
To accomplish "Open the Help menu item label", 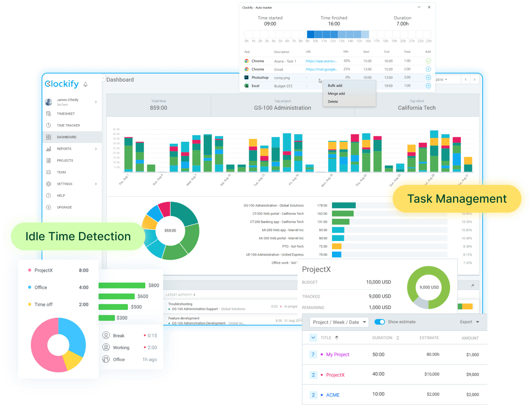I will point(61,196).
